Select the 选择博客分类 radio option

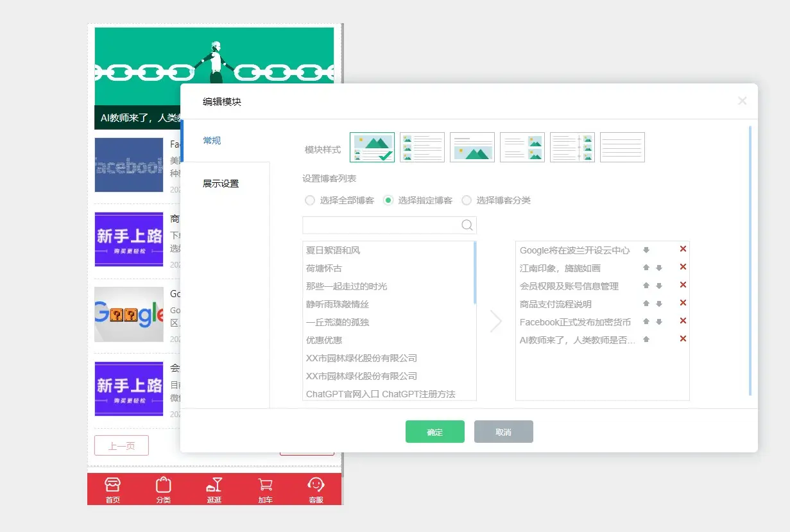[467, 200]
